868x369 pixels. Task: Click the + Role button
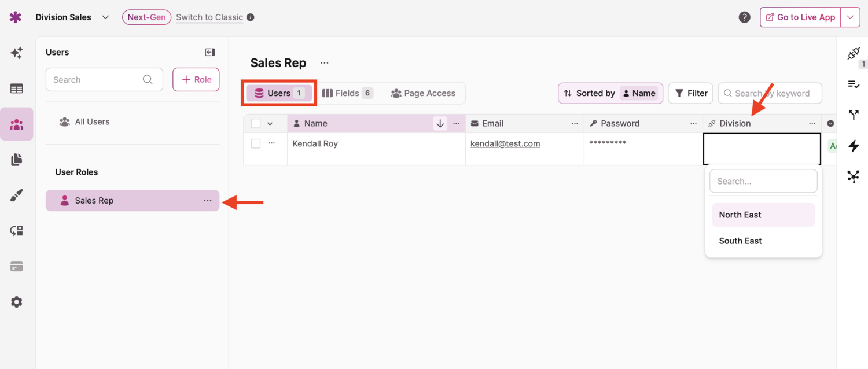click(x=196, y=80)
